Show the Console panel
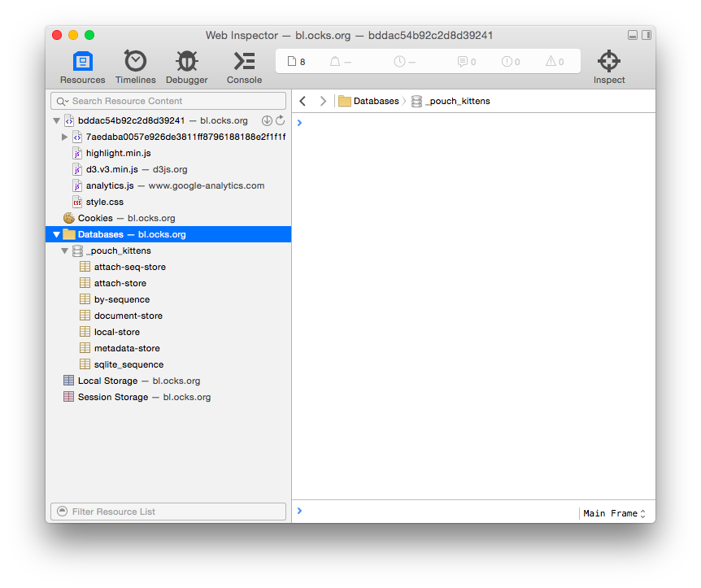 (244, 68)
